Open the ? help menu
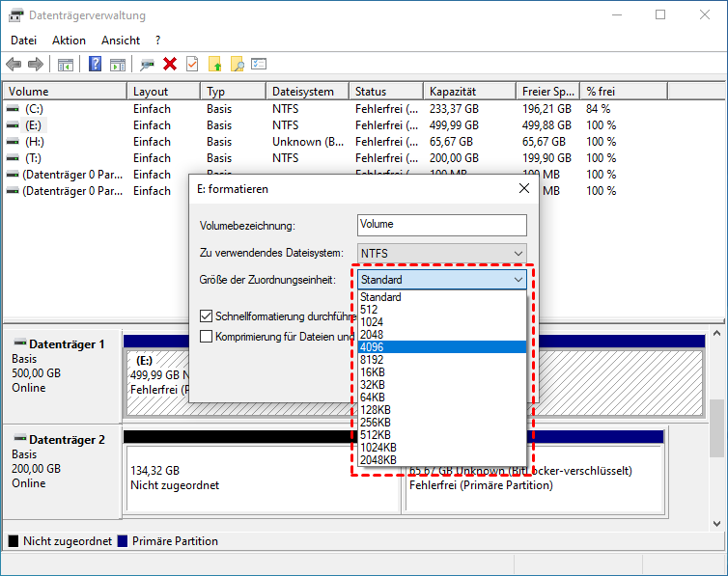The width and height of the screenshot is (728, 576). pos(157,41)
